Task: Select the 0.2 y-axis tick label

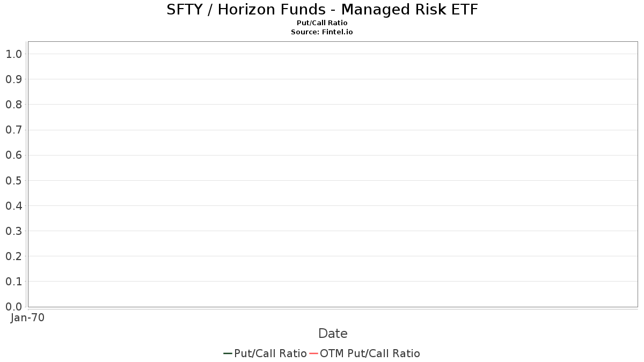Action: 13,256
